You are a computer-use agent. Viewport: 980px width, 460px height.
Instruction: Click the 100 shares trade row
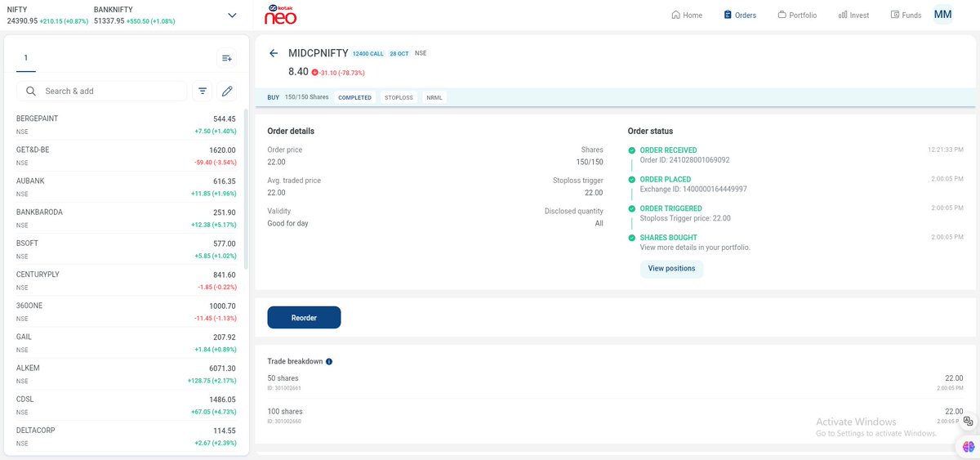point(616,416)
